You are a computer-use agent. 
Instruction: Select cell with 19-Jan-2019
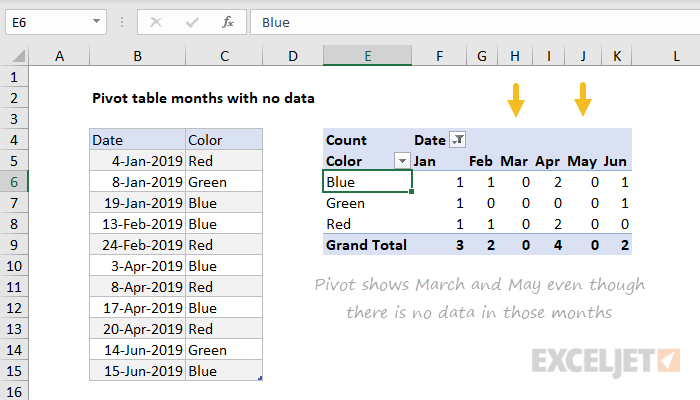(x=138, y=203)
